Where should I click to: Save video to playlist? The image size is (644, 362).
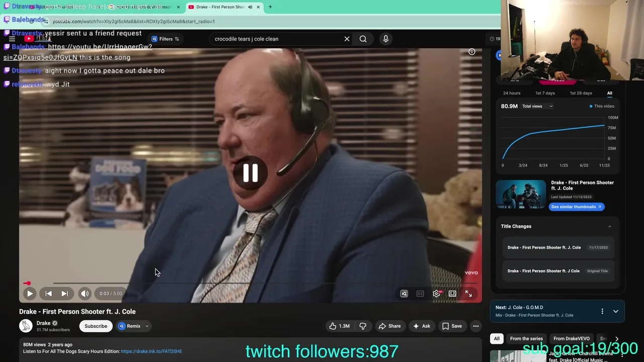(452, 326)
